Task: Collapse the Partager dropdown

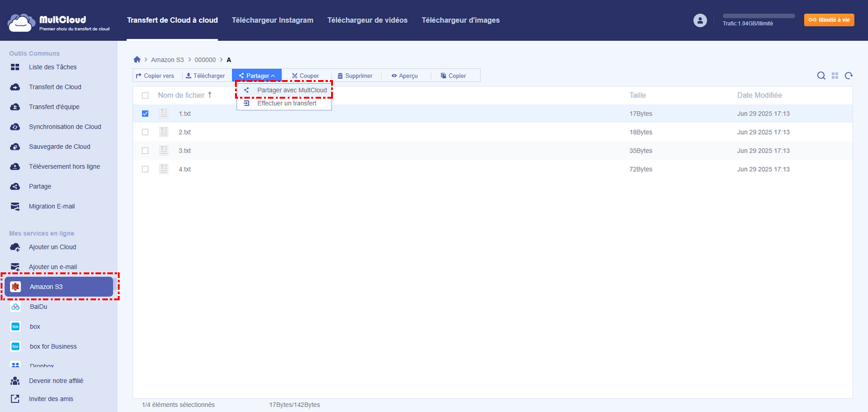Action: [x=257, y=76]
